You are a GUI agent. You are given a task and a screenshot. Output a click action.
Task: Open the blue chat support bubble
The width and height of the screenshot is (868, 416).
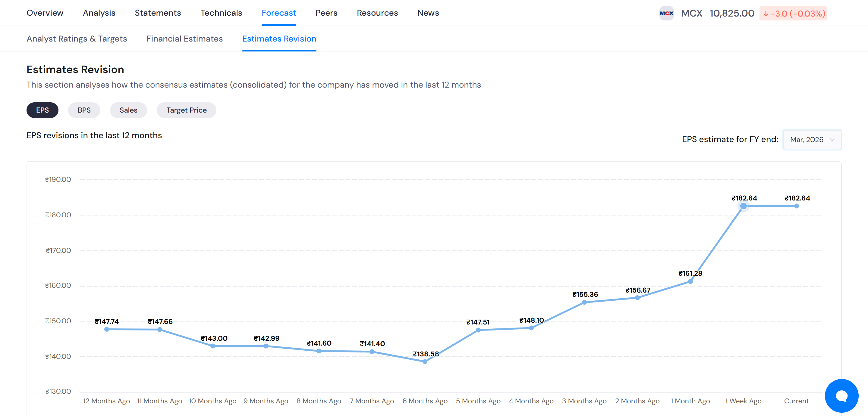tap(841, 396)
